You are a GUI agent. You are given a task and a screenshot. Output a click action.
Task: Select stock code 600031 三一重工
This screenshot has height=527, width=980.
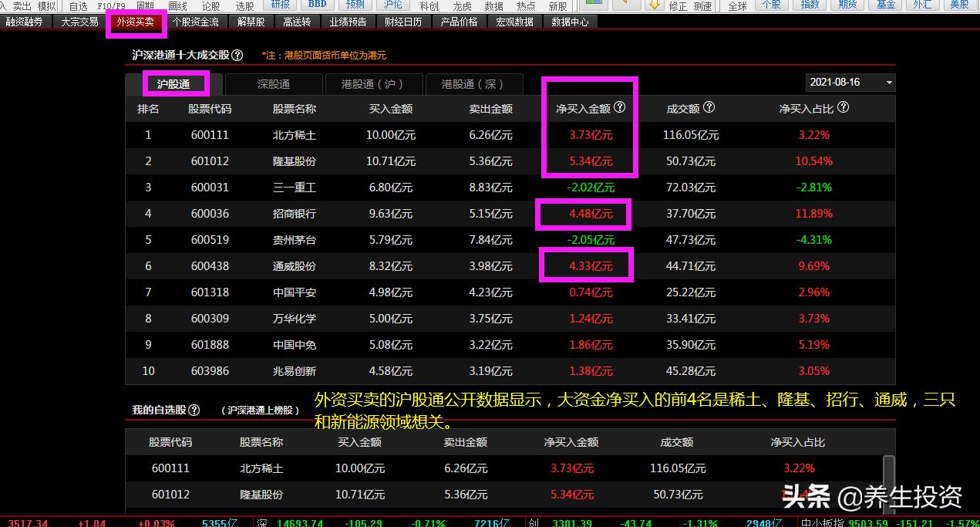[x=210, y=187]
